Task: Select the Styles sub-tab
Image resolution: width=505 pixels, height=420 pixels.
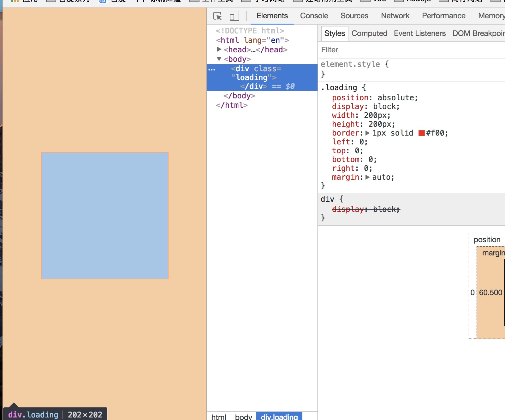Action: 335,33
